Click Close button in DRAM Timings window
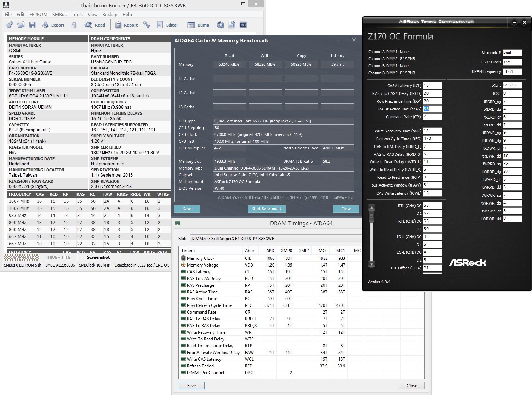The image size is (532, 395). coord(412,385)
